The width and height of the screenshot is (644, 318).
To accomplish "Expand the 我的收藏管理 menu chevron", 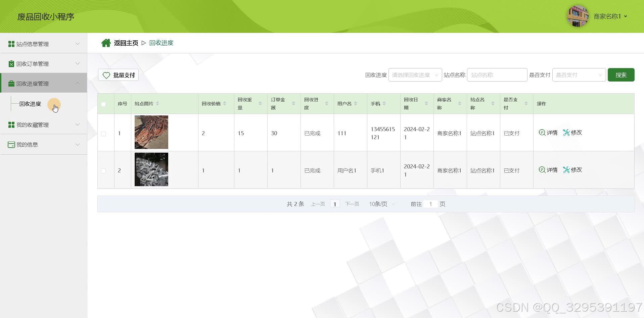I will (x=78, y=124).
